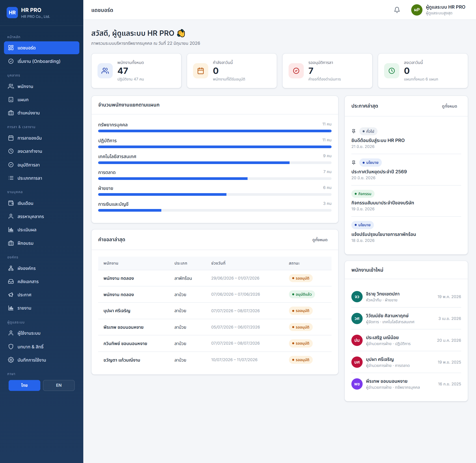
Task: Click the แผนก building icon in sidebar
Action: (11, 99)
